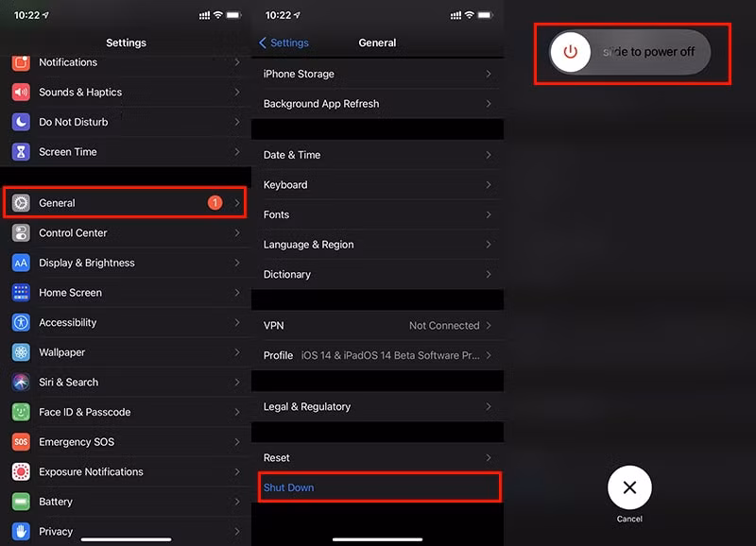The height and width of the screenshot is (546, 756).
Task: Tap the Screen Time label
Action: (68, 152)
